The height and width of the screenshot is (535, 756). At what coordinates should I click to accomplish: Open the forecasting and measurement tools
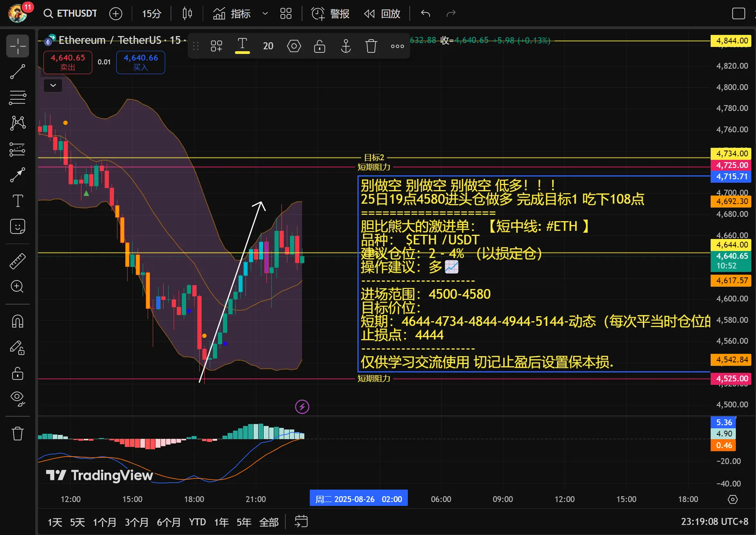point(17,149)
